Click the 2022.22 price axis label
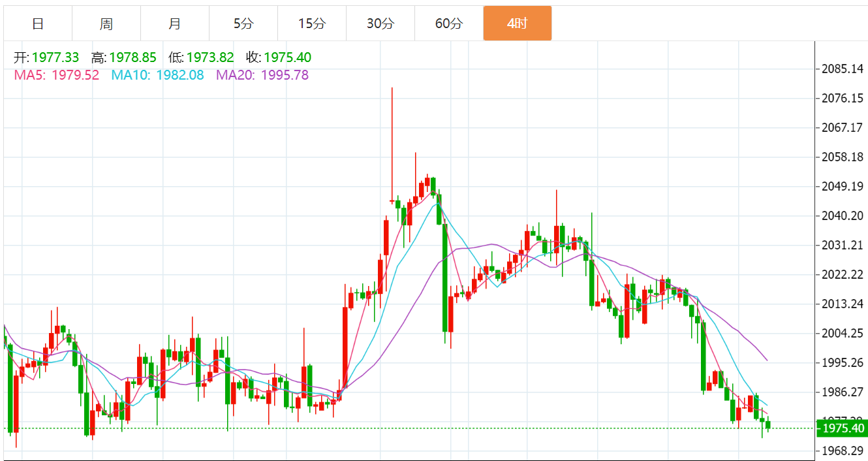The width and height of the screenshot is (868, 461). (x=842, y=274)
